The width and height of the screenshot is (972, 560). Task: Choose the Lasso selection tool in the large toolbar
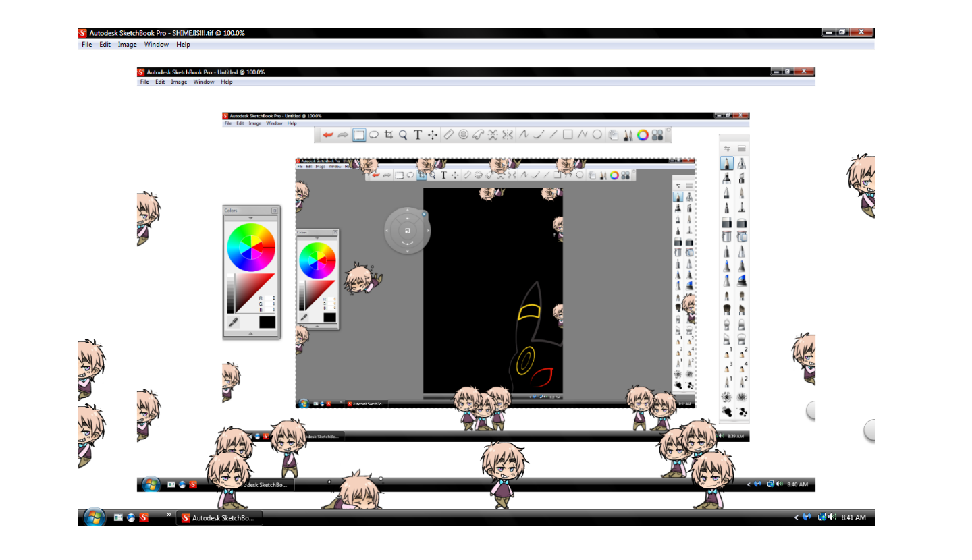pos(373,135)
